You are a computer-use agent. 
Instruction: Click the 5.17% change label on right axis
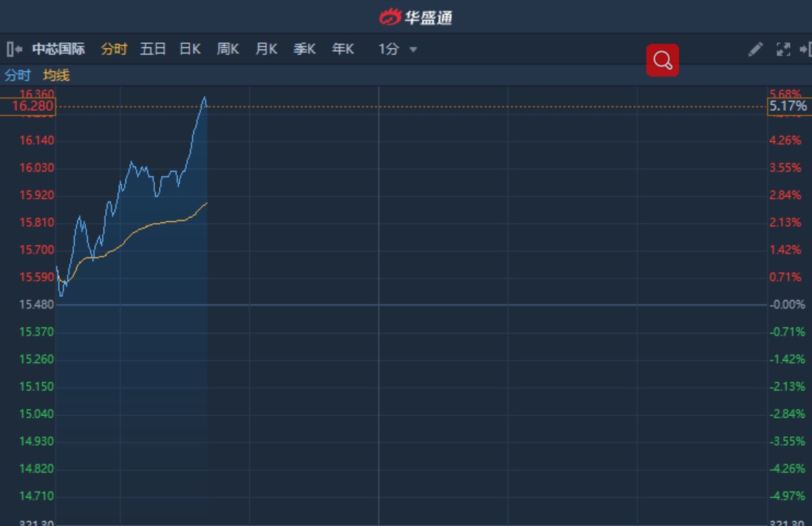coord(788,107)
